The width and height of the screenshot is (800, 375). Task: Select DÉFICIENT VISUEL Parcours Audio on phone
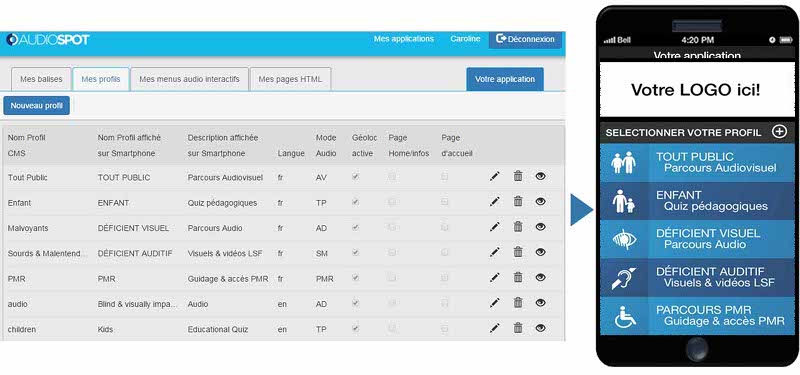click(697, 239)
